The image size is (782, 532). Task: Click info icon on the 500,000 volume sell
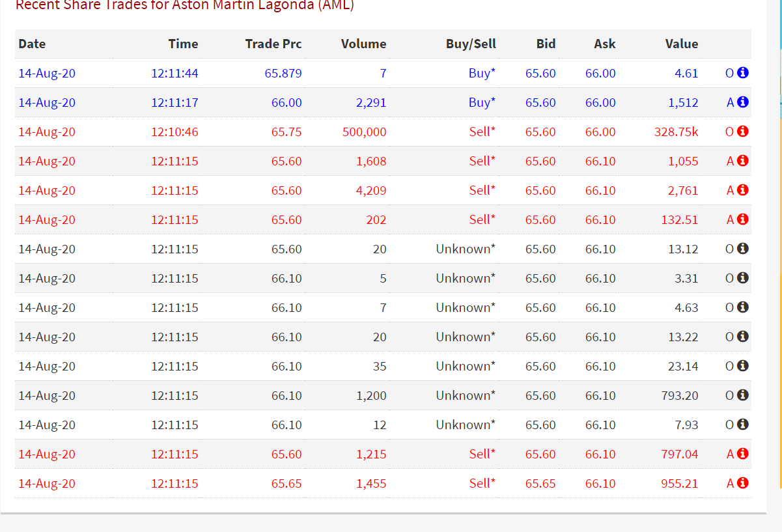742,132
